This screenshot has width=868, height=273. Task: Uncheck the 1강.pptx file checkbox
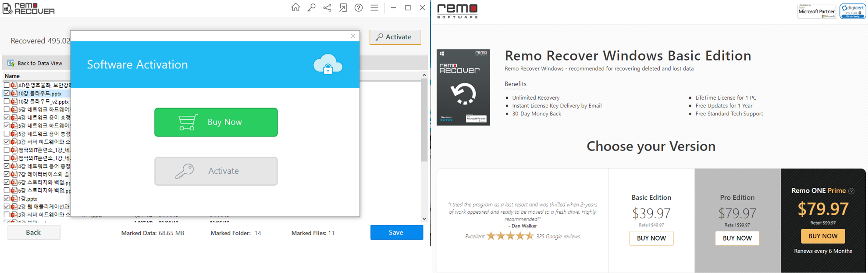7,198
